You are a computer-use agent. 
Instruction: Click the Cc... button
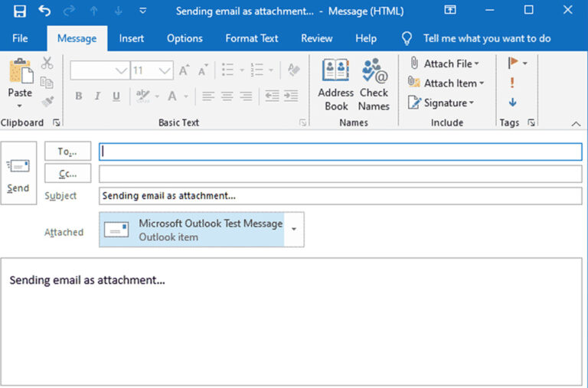pyautogui.click(x=68, y=174)
